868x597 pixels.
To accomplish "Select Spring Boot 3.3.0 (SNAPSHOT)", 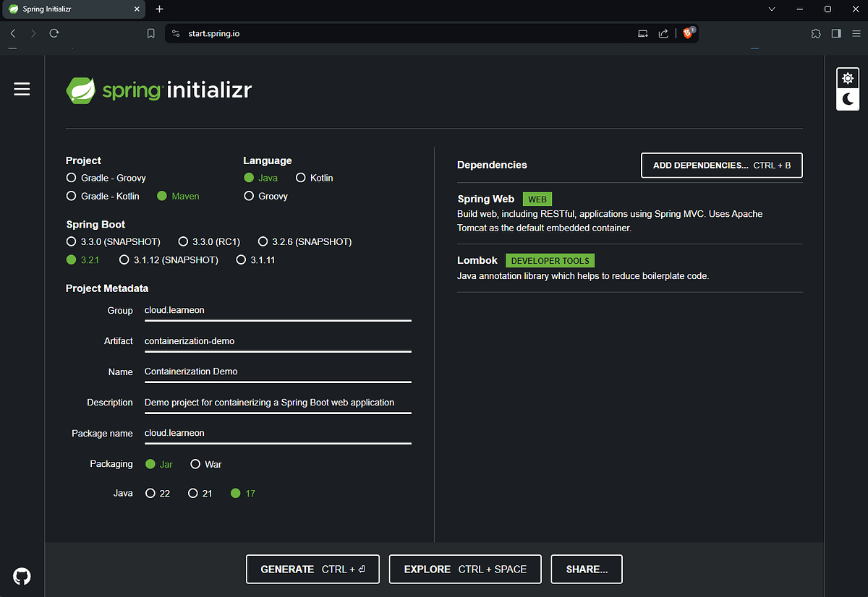I will coord(113,241).
